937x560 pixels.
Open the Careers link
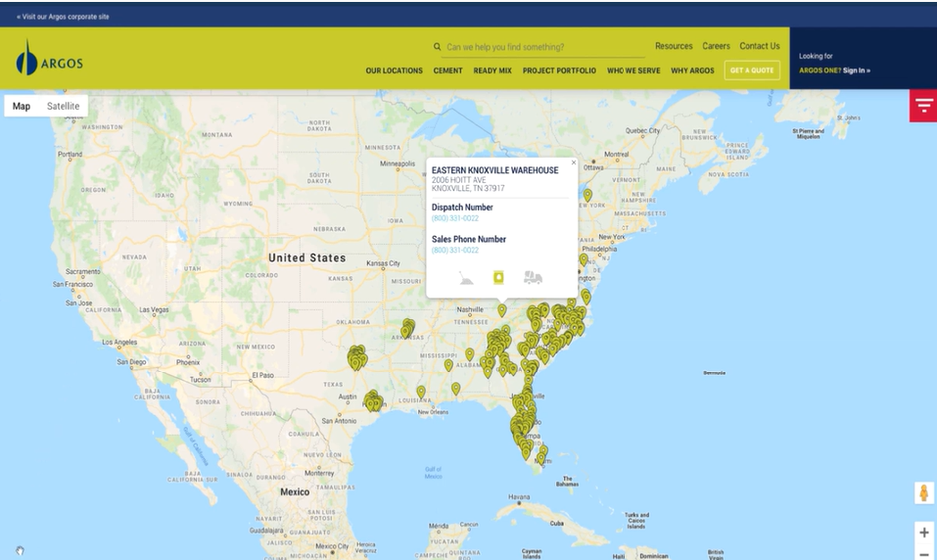point(716,46)
